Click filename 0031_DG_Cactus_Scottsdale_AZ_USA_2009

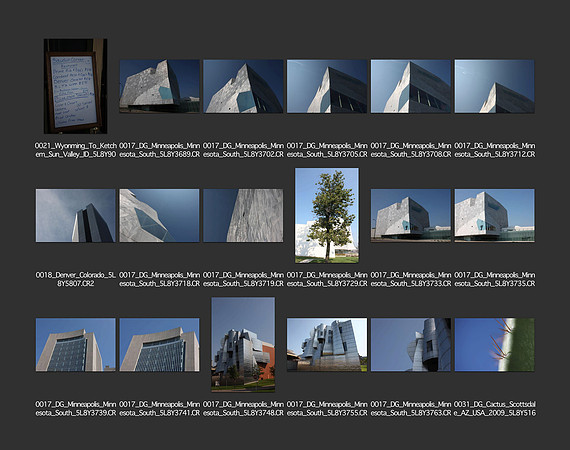[494, 408]
